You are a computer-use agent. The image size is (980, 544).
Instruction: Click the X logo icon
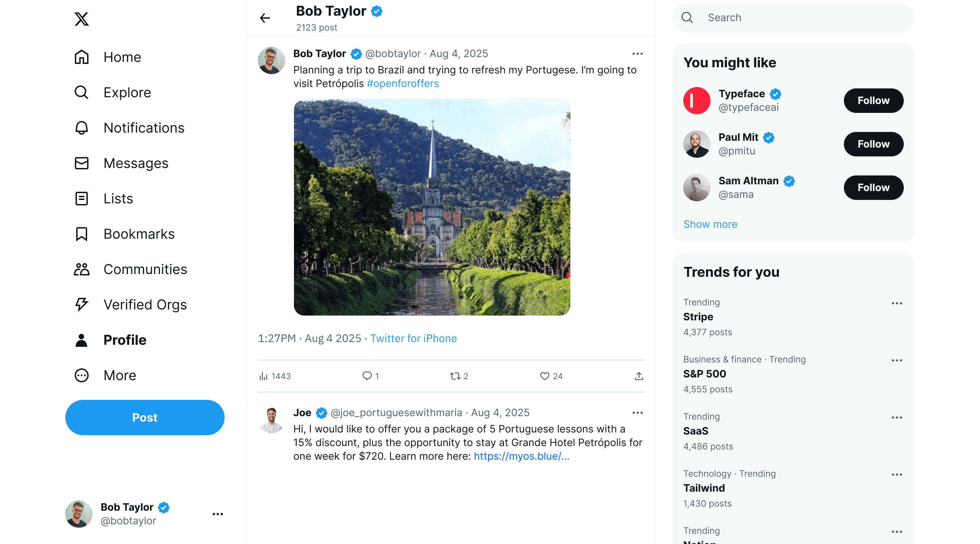click(82, 19)
